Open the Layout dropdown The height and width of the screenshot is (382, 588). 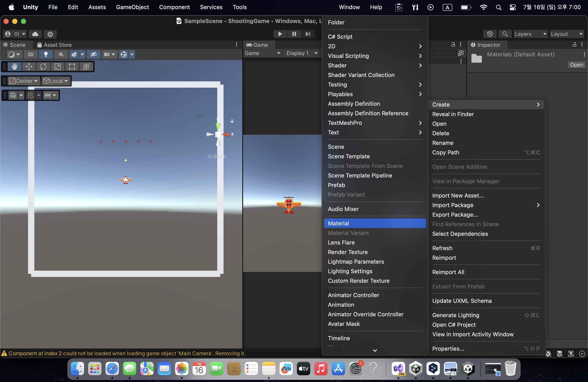click(x=566, y=34)
